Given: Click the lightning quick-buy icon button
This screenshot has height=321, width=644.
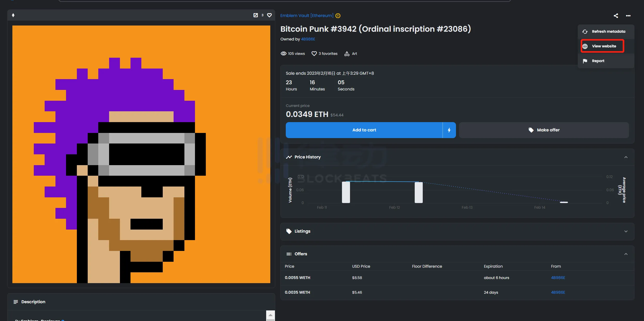Looking at the screenshot, I should click(449, 130).
